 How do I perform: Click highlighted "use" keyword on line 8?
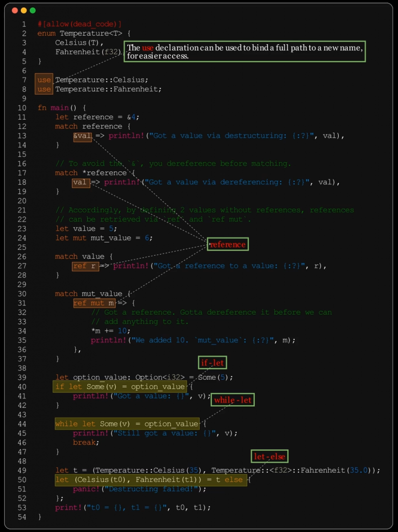coord(44,89)
